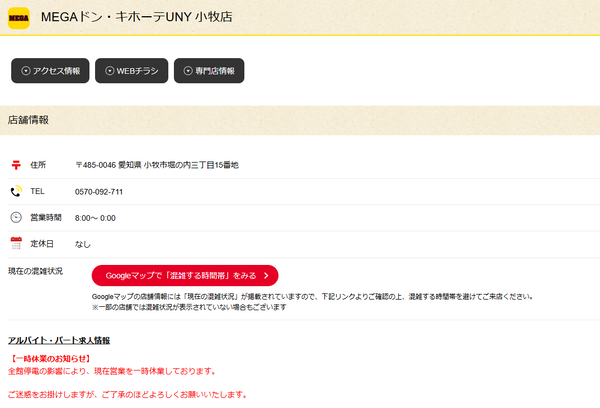Click the ご迷惑をお掛けしますが red notice line
This screenshot has width=600, height=408.
click(x=128, y=394)
